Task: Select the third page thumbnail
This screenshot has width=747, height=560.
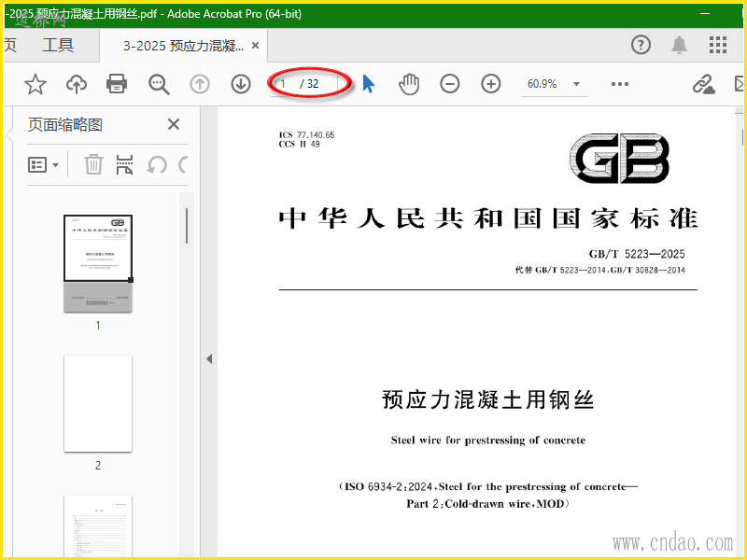Action: click(x=98, y=525)
